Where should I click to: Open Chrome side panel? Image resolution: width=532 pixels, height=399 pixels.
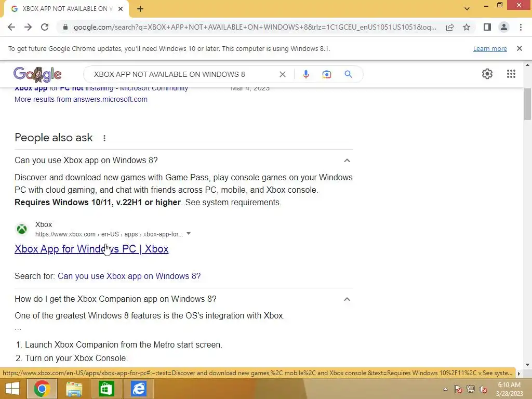point(487,27)
